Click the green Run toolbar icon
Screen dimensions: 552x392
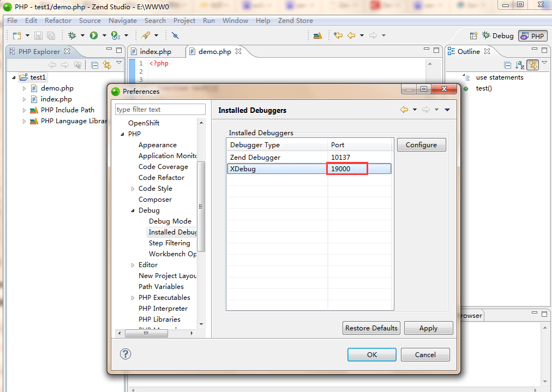coord(94,35)
